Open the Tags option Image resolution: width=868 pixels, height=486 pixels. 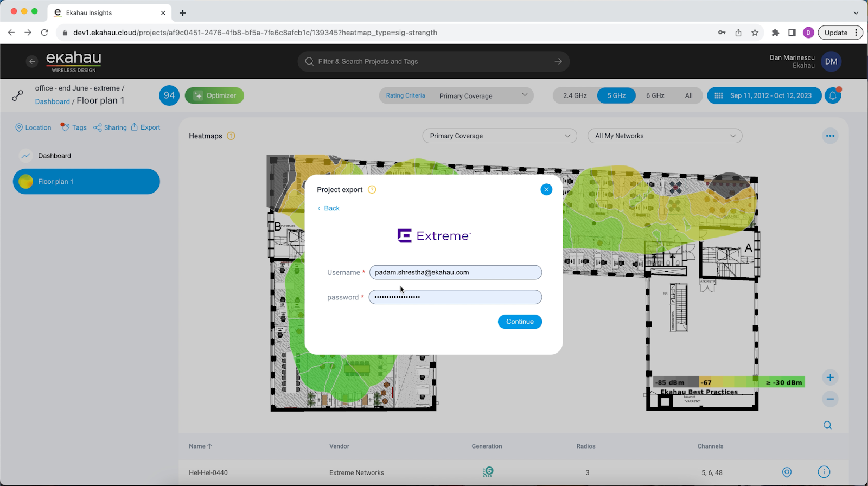pyautogui.click(x=73, y=127)
